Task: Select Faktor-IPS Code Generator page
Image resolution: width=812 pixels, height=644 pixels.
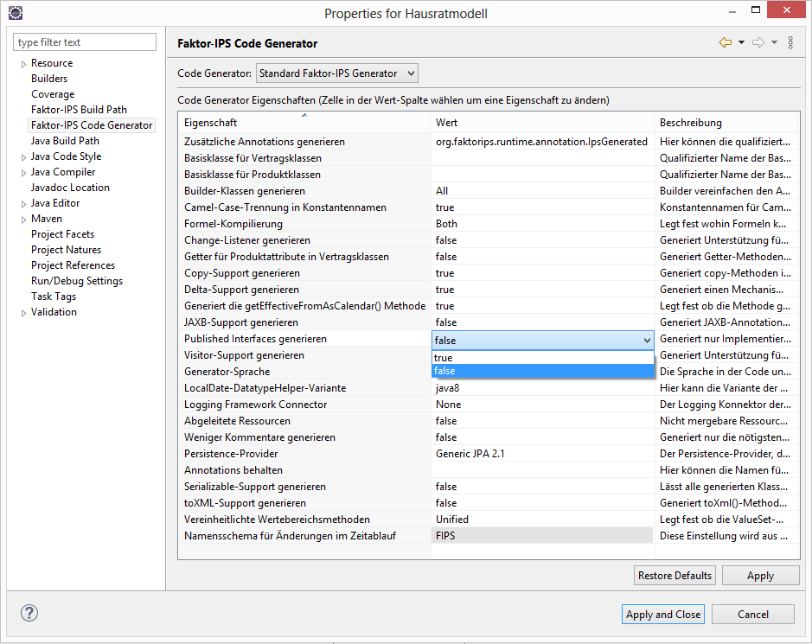Action: (x=92, y=125)
